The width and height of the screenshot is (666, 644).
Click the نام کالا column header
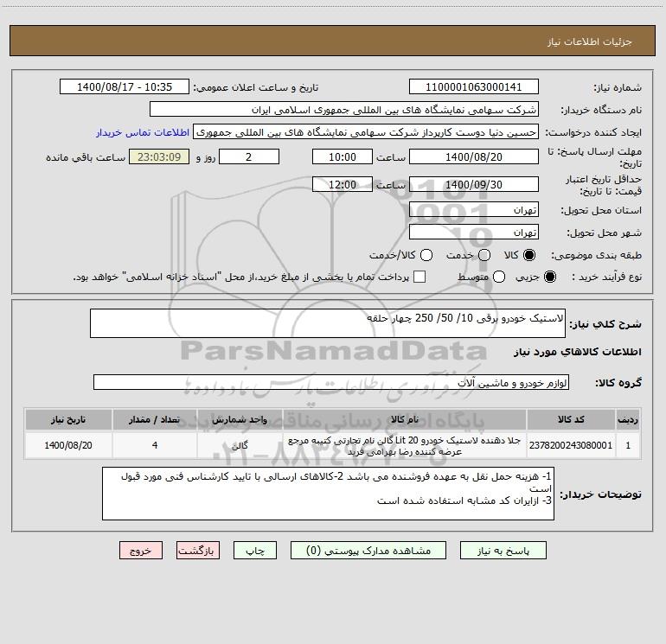pos(405,419)
